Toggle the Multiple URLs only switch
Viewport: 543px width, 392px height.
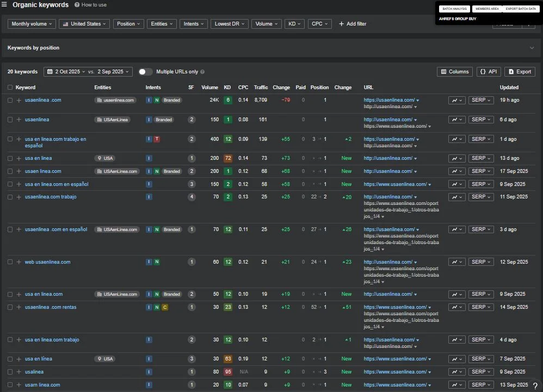(x=145, y=72)
